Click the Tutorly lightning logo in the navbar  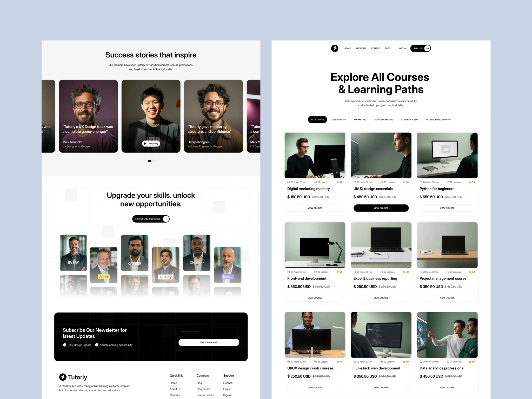335,48
